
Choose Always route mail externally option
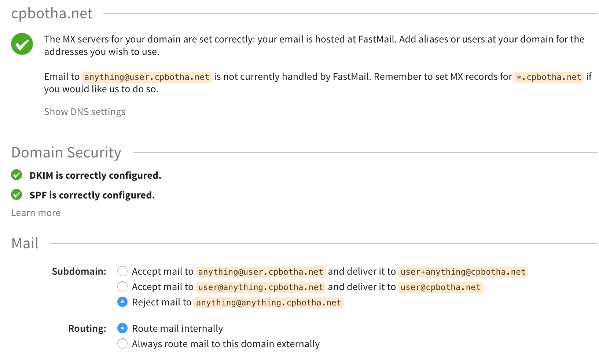coord(122,343)
